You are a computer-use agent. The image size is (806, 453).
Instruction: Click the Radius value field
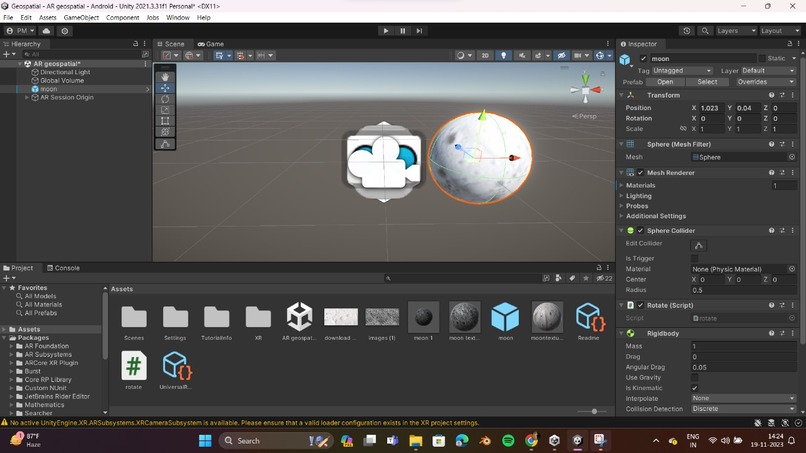tap(743, 290)
